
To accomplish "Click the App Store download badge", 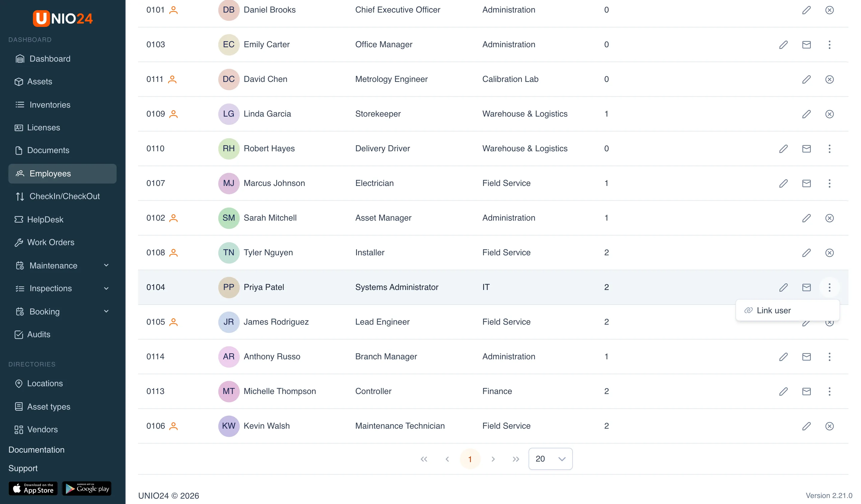I will pyautogui.click(x=33, y=489).
